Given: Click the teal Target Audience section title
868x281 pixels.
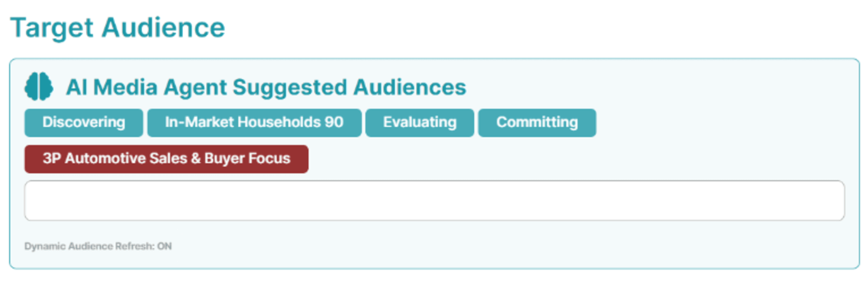Looking at the screenshot, I should tap(118, 28).
